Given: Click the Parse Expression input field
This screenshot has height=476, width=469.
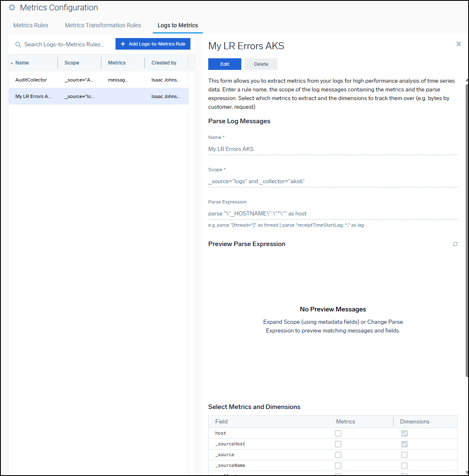Looking at the screenshot, I should pyautogui.click(x=332, y=213).
